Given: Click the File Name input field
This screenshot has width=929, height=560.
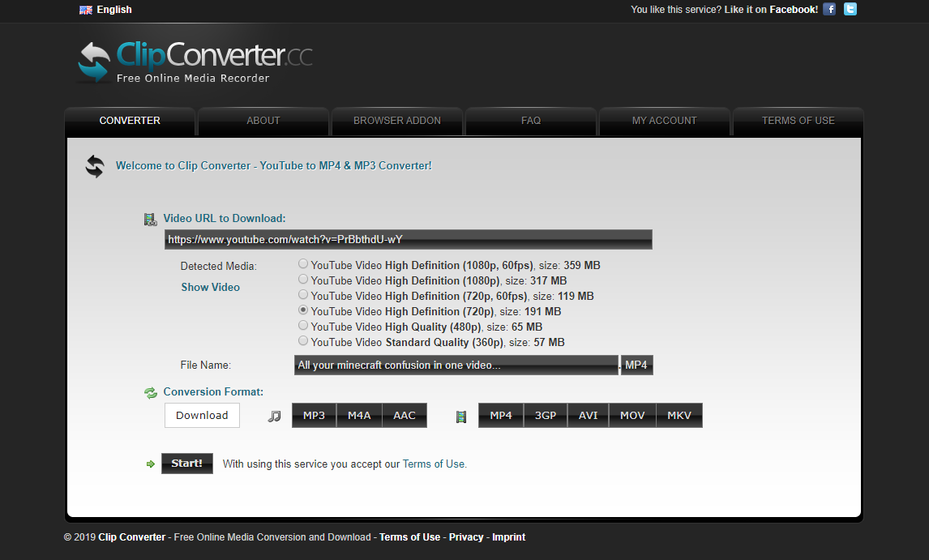Looking at the screenshot, I should tap(456, 365).
